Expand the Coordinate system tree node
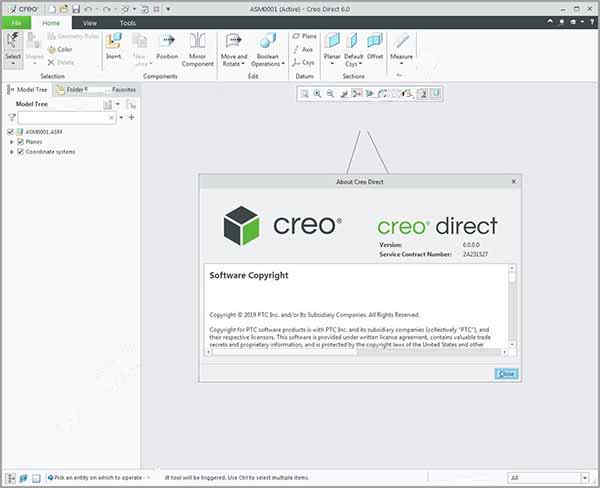 11,152
